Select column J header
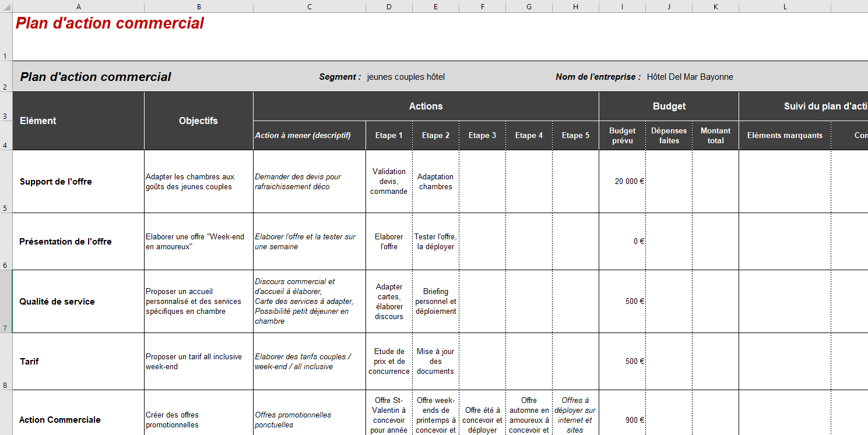Viewport: 868px width, 435px height. pos(669,6)
